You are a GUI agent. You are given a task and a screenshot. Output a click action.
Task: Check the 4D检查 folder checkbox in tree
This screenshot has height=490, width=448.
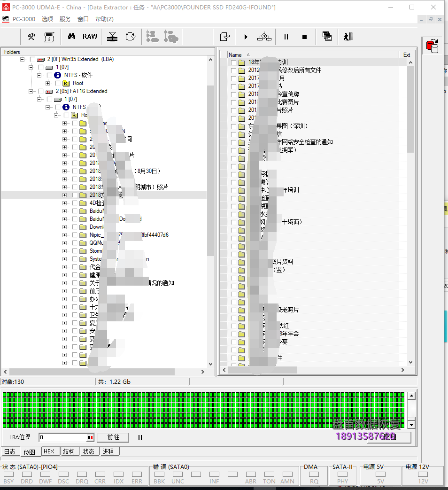point(75,203)
